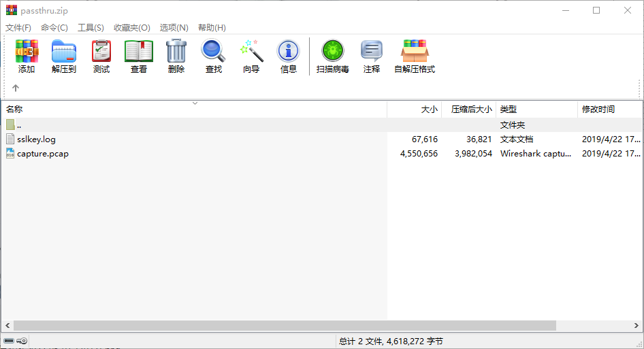Maximize the passthru.zip window
Screen dimensions: 644x349
tap(596, 10)
